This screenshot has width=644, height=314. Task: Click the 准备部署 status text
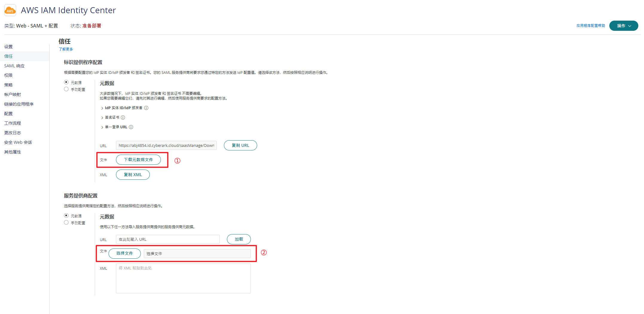92,26
